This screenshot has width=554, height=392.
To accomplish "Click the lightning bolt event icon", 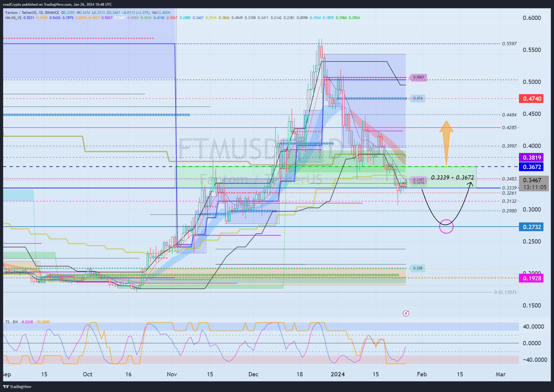I will point(406,313).
